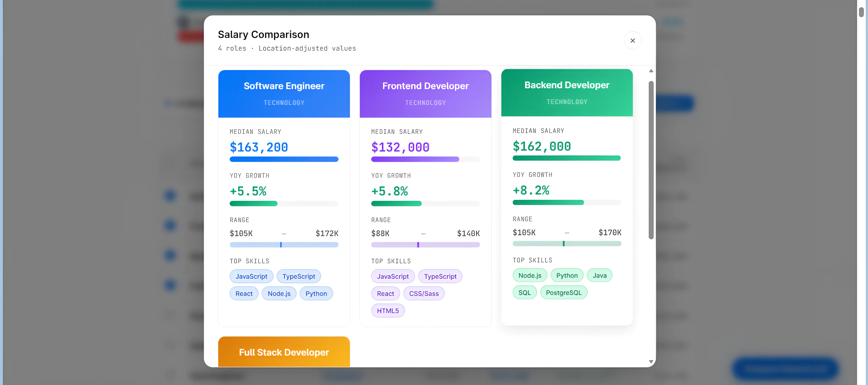Click the Java skill tag
The width and height of the screenshot is (868, 385).
coord(599,275)
